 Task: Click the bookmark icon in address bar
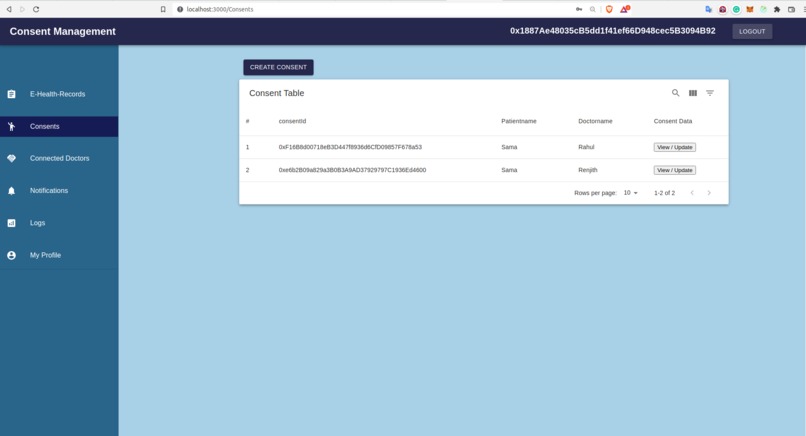(163, 9)
